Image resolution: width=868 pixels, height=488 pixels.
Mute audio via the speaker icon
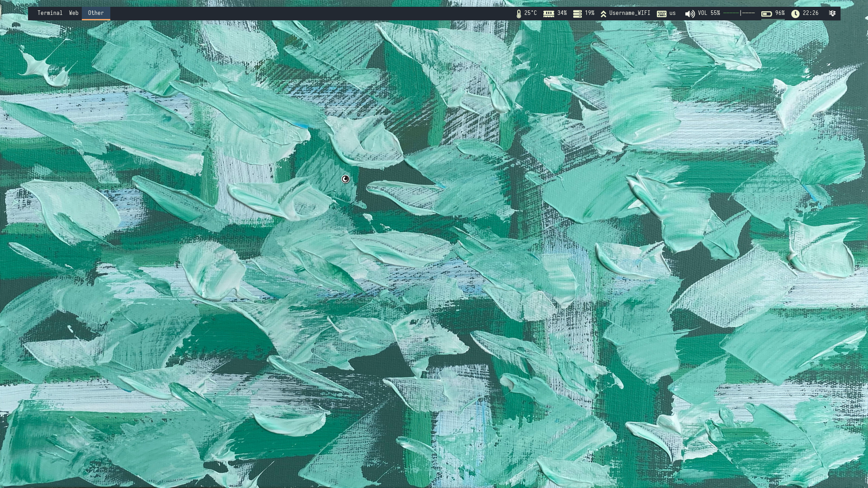click(x=689, y=14)
